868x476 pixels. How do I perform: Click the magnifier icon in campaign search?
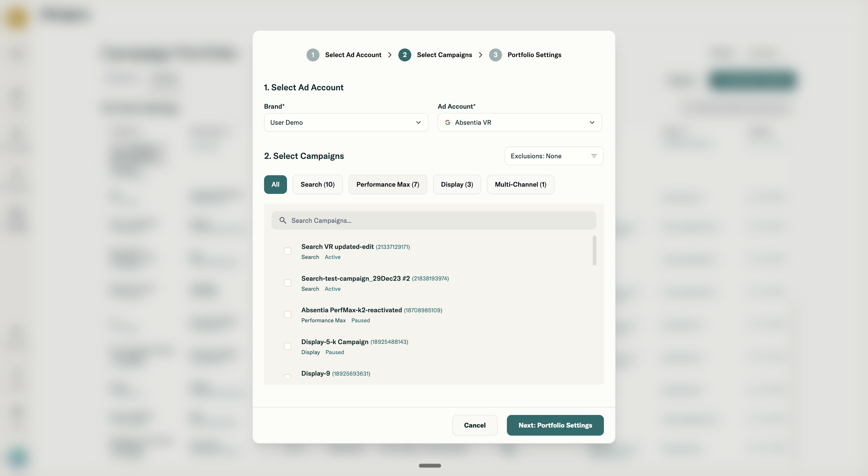[283, 221]
